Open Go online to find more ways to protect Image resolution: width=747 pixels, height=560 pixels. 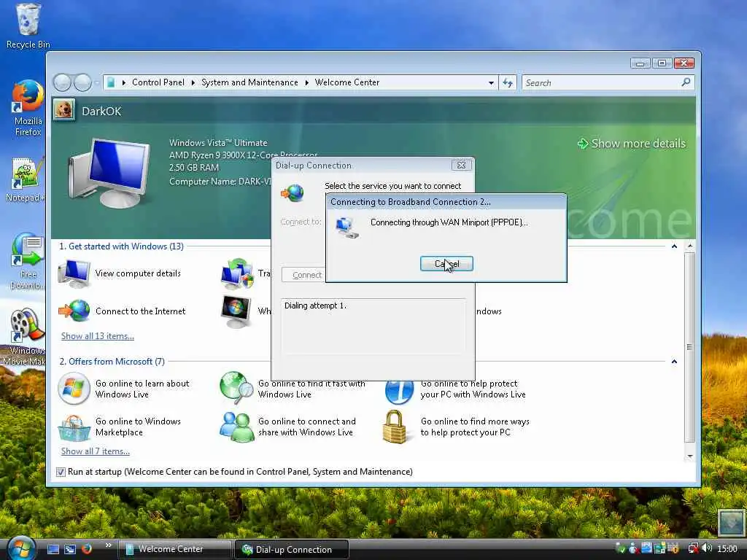pyautogui.click(x=457, y=427)
